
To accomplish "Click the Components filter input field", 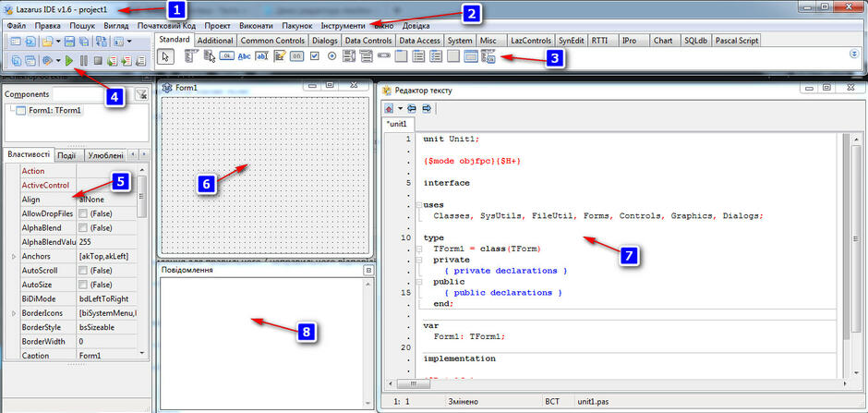I will (92, 94).
